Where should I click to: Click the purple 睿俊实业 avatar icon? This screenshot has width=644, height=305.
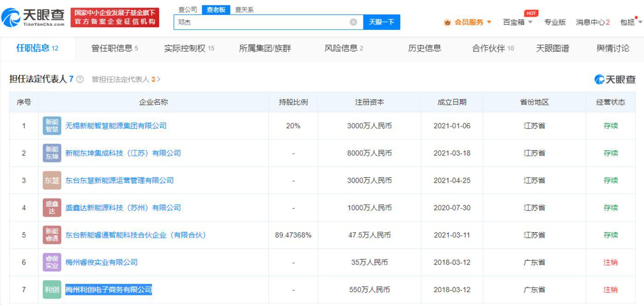(52, 262)
